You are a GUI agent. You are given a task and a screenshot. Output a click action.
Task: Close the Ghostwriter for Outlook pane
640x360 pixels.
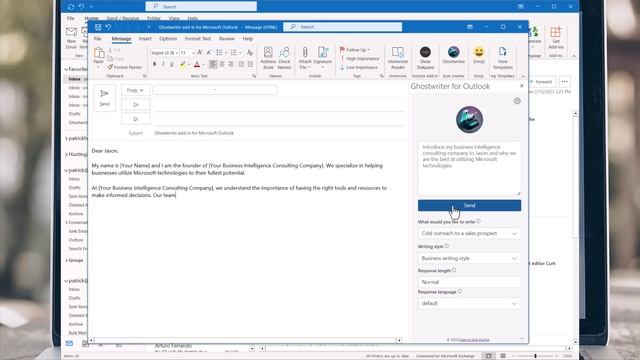pos(522,86)
